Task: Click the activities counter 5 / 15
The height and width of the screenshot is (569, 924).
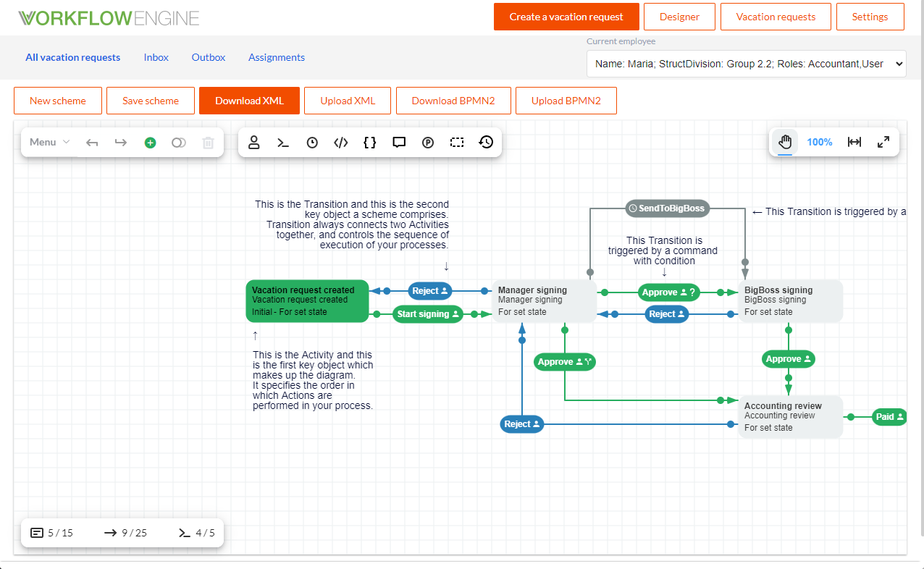Action: [x=52, y=533]
